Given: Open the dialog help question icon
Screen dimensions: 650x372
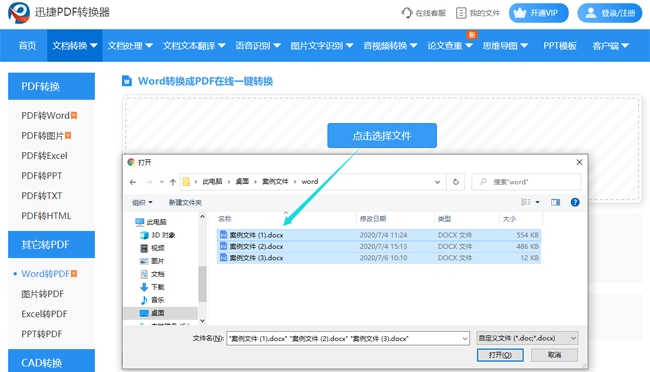Looking at the screenshot, I should (575, 202).
